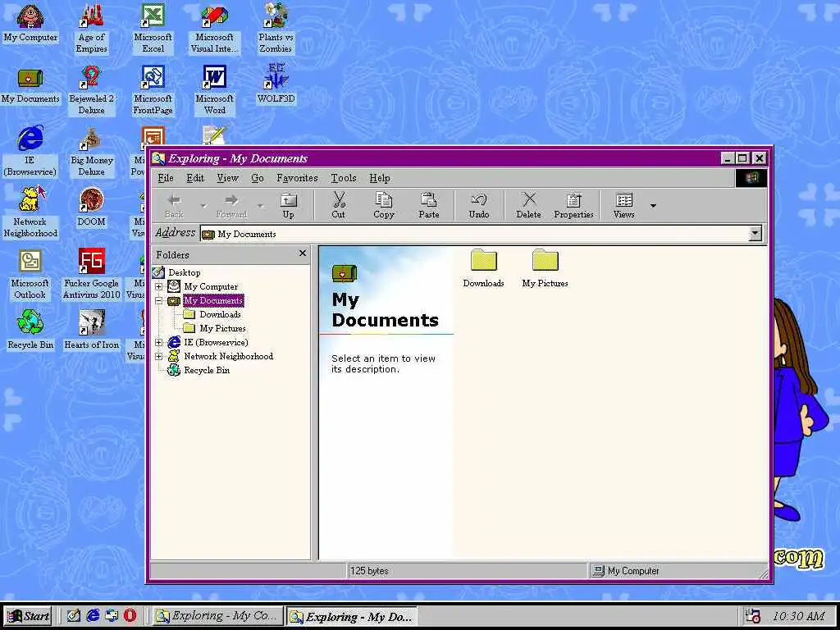Select Network Neighborhood desktop icon
This screenshot has width=840, height=630.
[x=30, y=212]
